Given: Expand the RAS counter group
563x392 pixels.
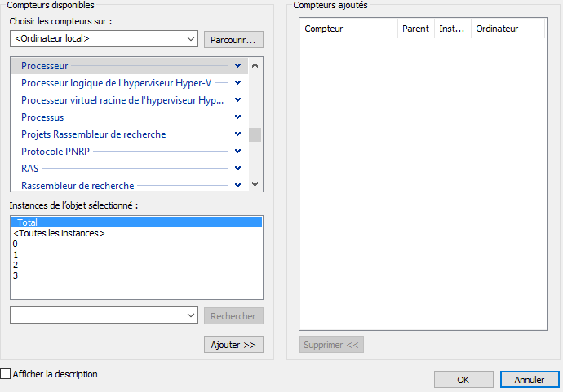Looking at the screenshot, I should pyautogui.click(x=237, y=168).
